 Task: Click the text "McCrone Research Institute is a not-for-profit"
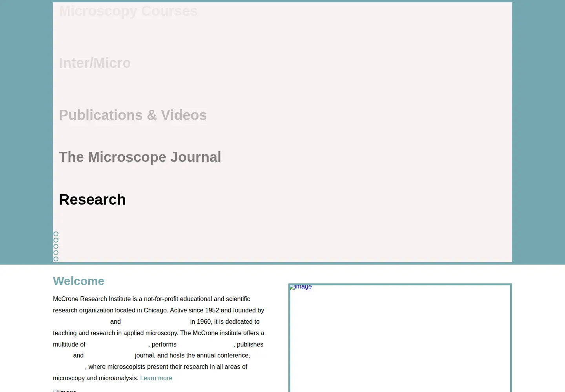pyautogui.click(x=115, y=299)
